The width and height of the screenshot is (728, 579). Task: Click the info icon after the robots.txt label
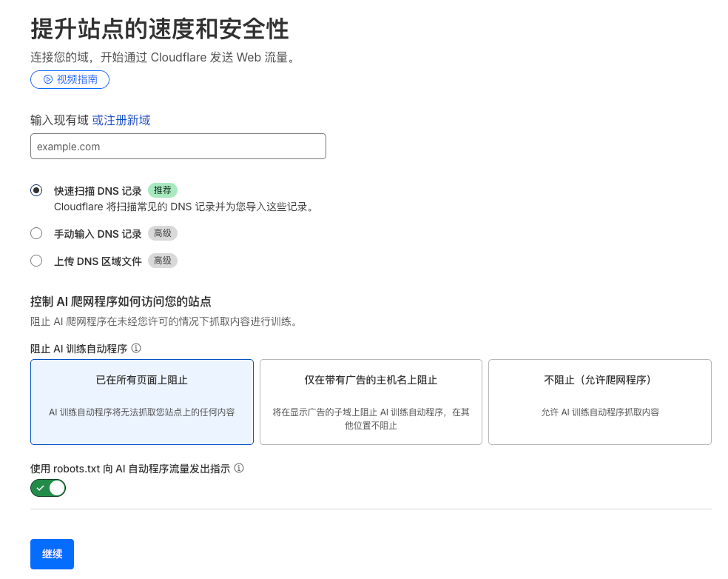237,468
